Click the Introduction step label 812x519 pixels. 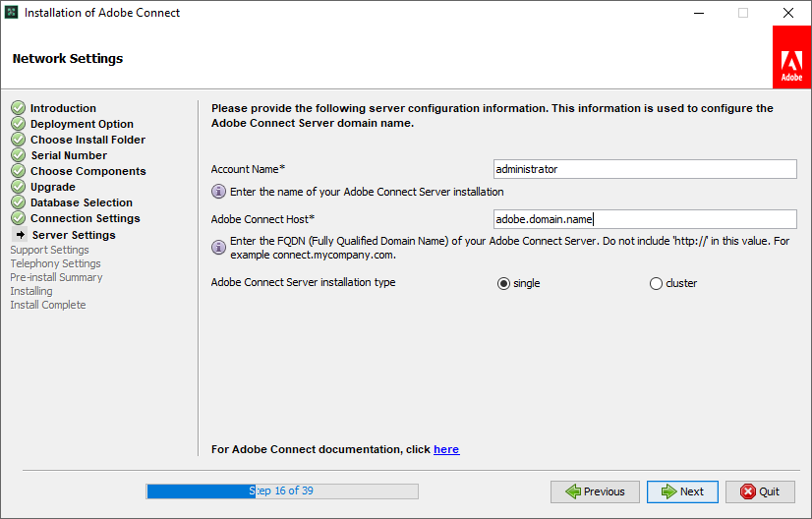(63, 108)
